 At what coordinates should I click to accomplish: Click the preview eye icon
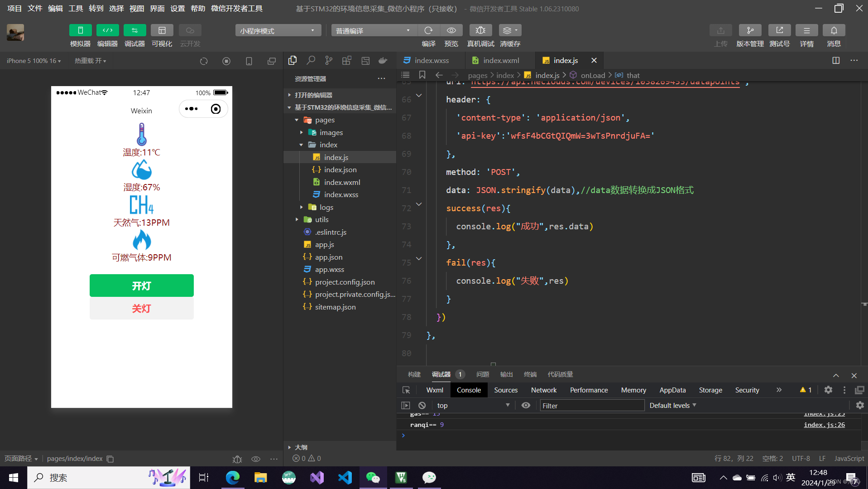(451, 30)
